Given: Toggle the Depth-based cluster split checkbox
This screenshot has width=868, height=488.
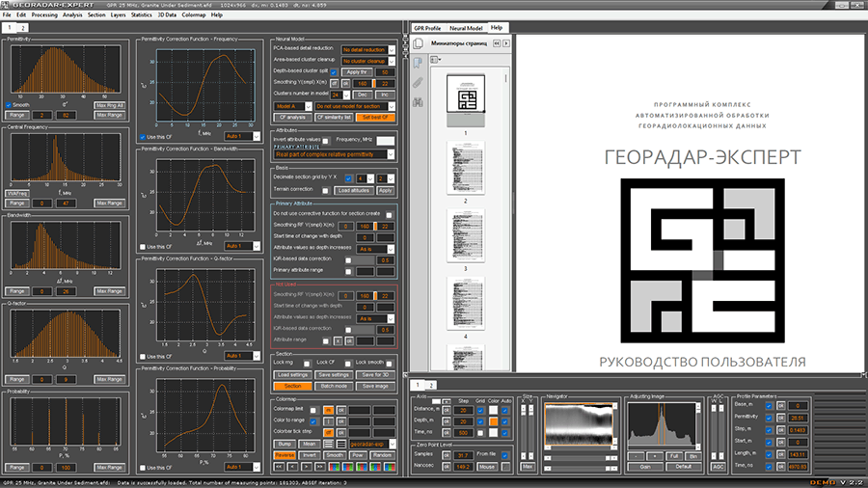Looking at the screenshot, I should pos(334,72).
